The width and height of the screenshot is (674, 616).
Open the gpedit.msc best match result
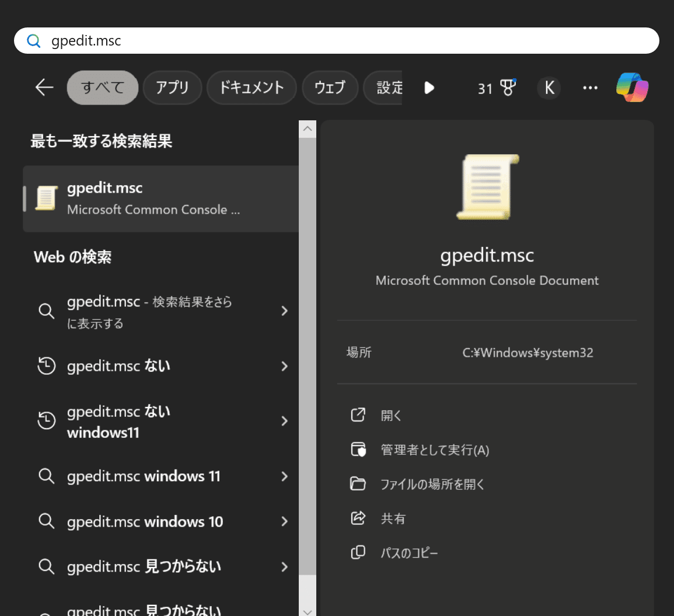click(x=160, y=199)
